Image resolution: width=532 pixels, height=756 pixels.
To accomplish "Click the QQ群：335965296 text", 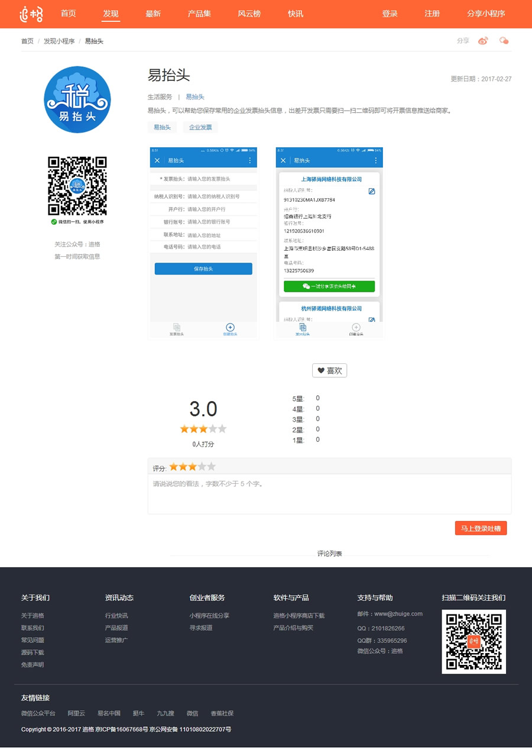I will point(382,641).
